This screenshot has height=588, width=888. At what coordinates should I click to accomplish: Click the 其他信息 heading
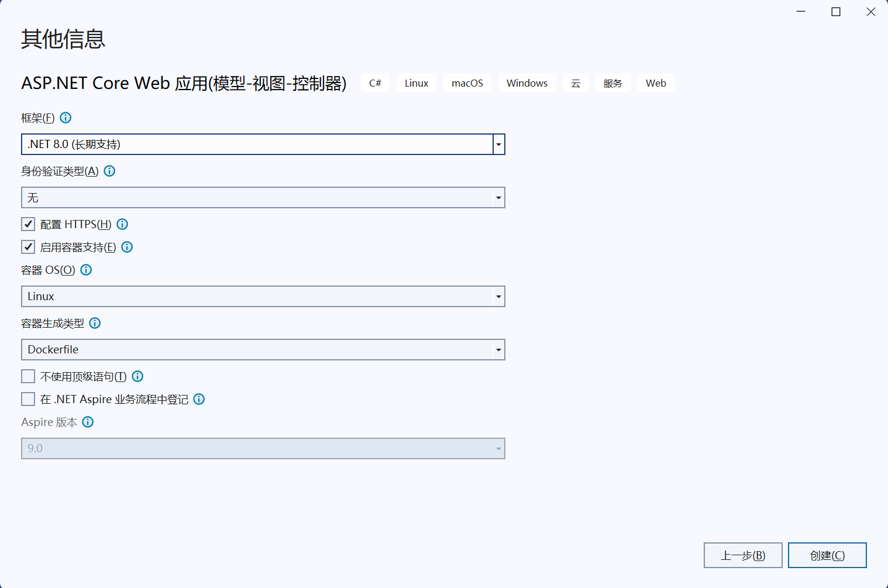point(63,39)
